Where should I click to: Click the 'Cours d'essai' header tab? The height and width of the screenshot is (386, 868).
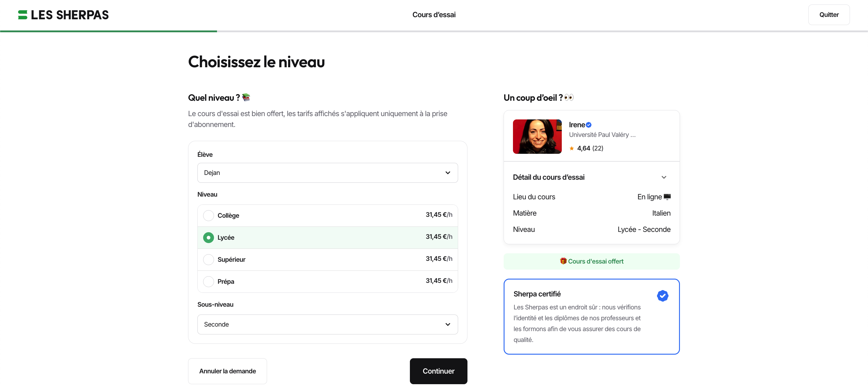[x=434, y=14]
